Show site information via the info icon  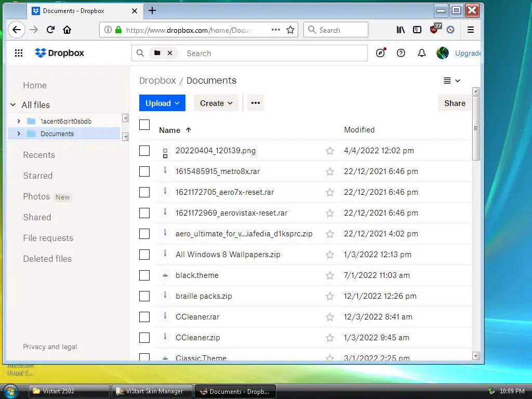coord(108,30)
